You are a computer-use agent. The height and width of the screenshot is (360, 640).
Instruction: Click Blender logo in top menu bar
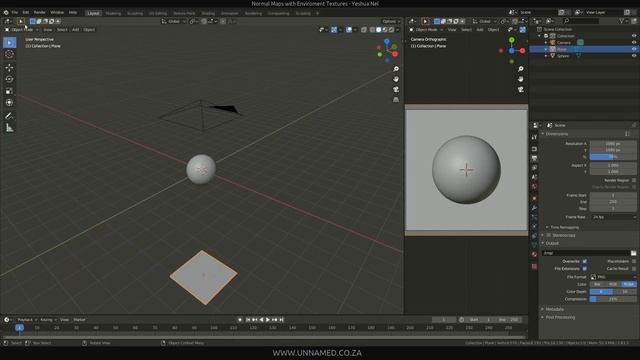coord(5,13)
